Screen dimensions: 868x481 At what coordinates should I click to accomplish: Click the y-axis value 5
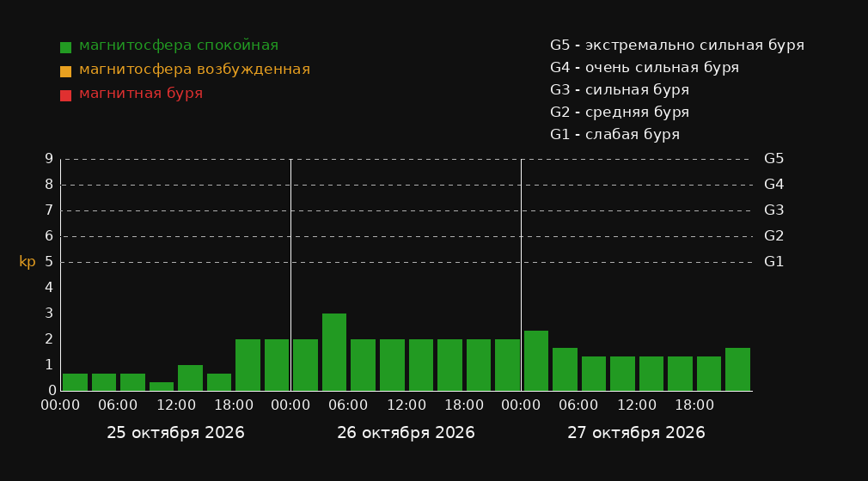point(49,262)
